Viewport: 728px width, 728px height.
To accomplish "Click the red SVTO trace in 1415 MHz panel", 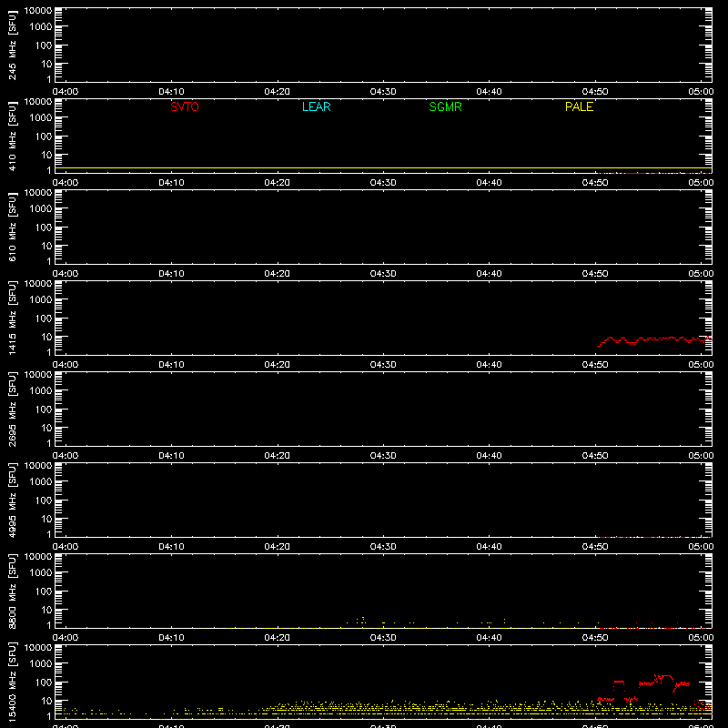I will [654, 339].
